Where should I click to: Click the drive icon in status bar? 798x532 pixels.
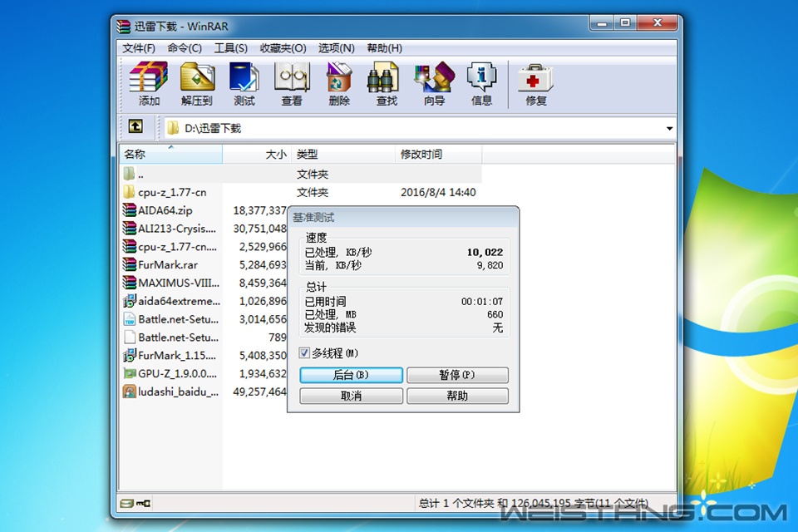coord(126,504)
